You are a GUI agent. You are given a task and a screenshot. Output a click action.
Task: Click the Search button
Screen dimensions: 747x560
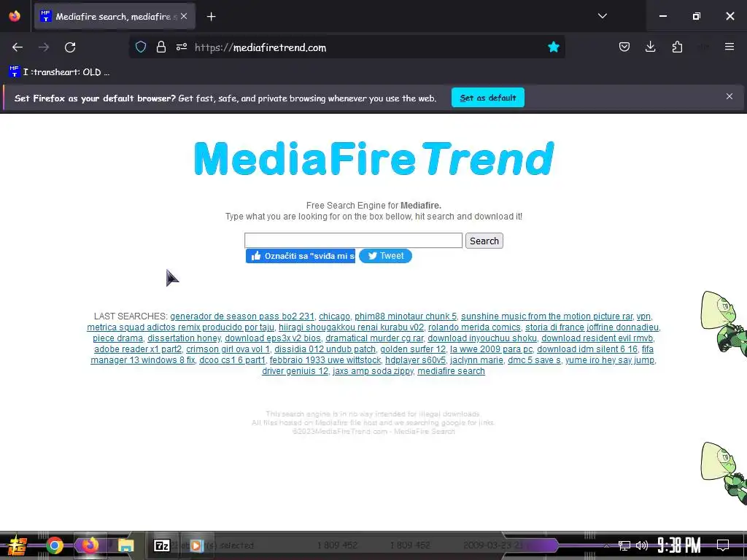(x=484, y=241)
